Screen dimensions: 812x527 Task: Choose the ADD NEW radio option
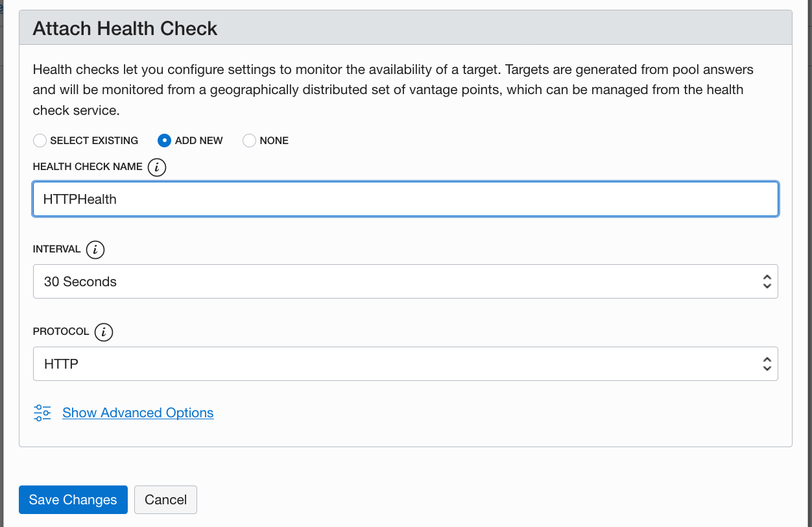(165, 141)
